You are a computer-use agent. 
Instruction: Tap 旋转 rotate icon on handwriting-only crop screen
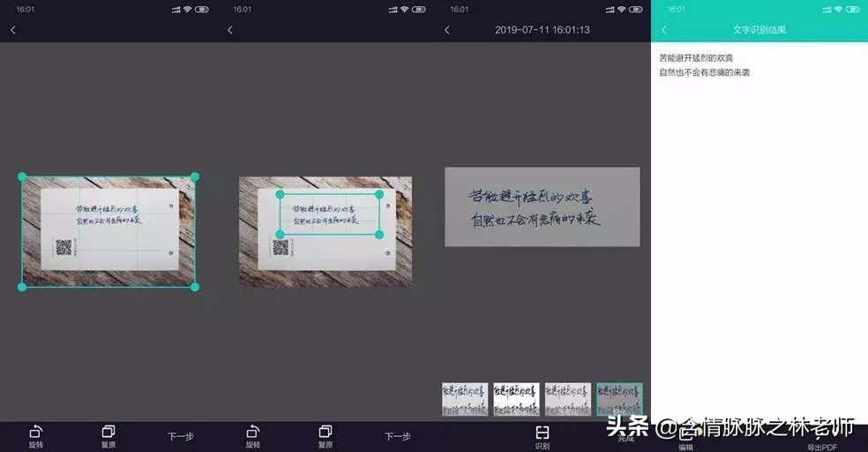(x=253, y=431)
